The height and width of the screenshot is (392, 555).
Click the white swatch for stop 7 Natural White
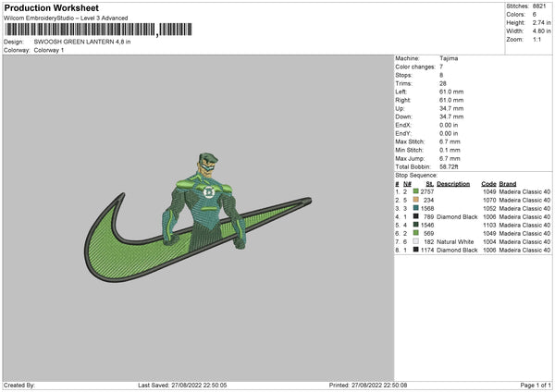coord(416,241)
